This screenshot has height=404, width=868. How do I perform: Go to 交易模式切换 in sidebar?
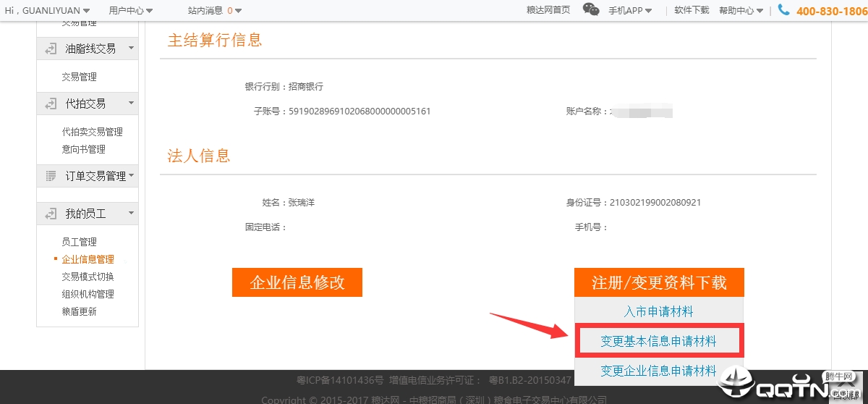click(88, 277)
